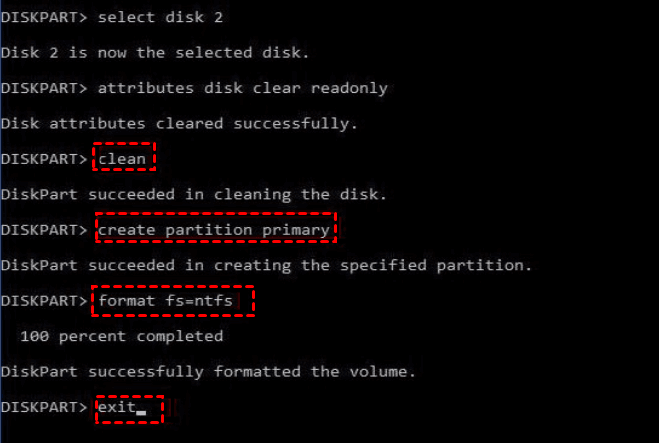Click the highlighted "exit" command
This screenshot has height=443, width=659.
pos(115,408)
